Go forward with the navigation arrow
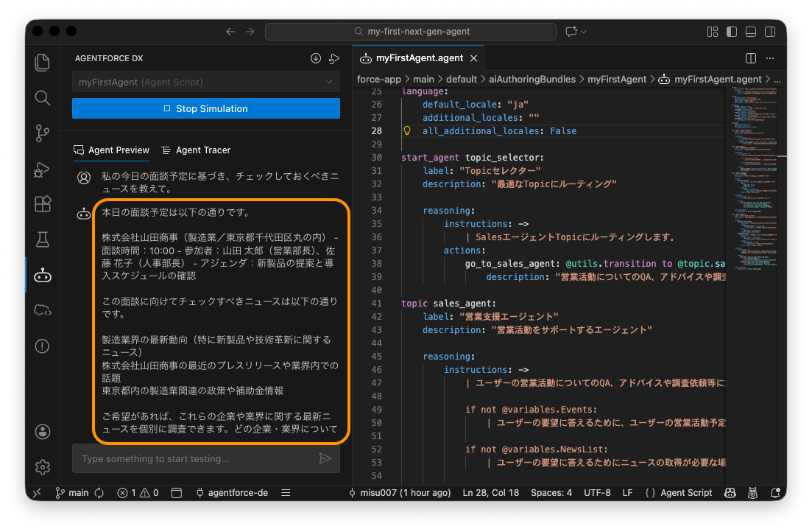Screen dimensions: 812x532 click(x=250, y=32)
